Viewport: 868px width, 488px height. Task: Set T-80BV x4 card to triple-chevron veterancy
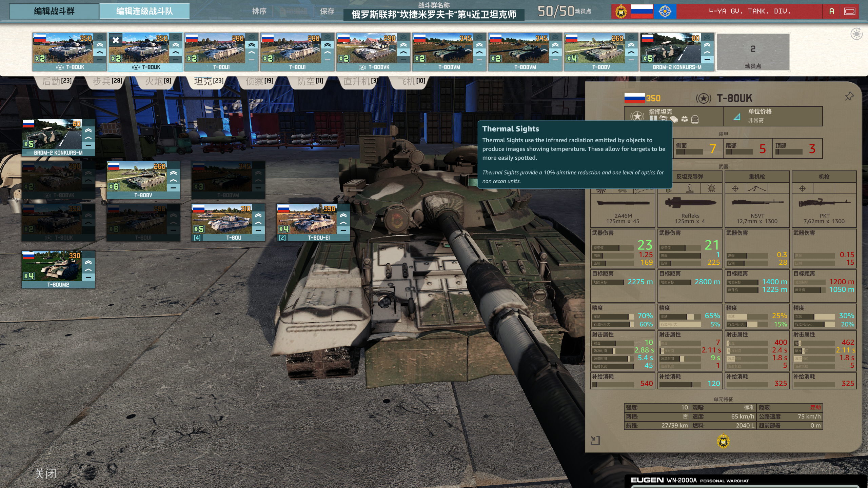(631, 37)
